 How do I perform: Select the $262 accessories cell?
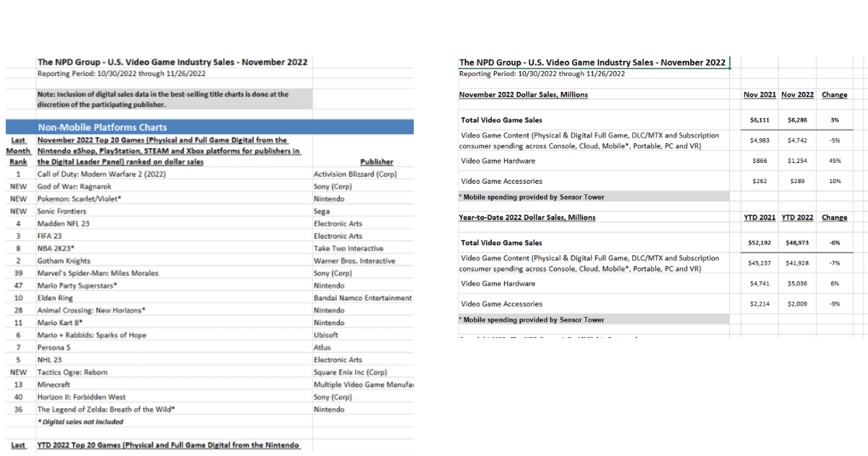[x=759, y=181]
